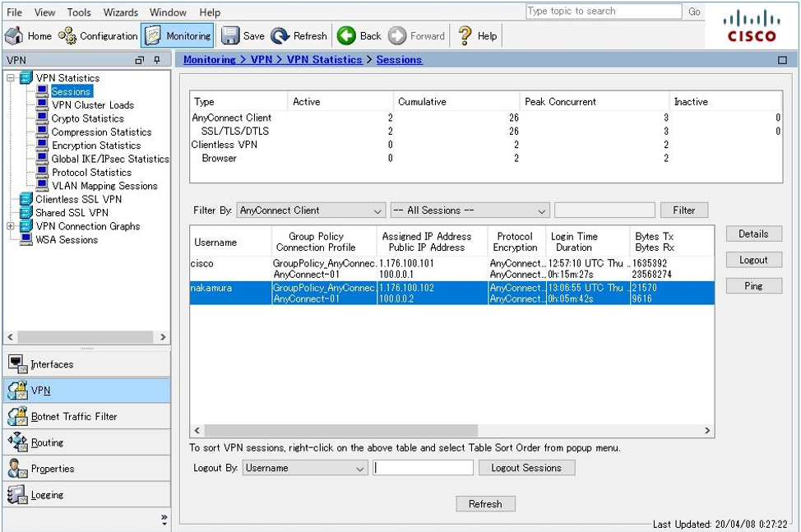
Task: Click the Details button
Action: click(753, 234)
